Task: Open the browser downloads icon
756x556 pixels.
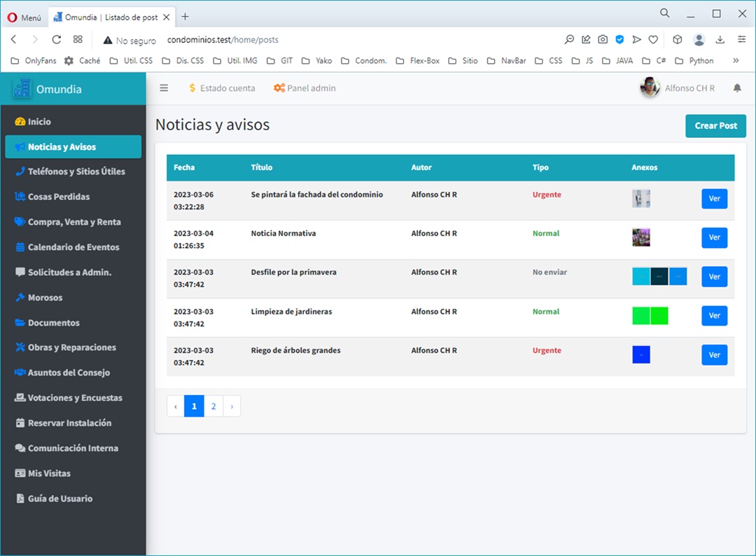Action: tap(720, 40)
